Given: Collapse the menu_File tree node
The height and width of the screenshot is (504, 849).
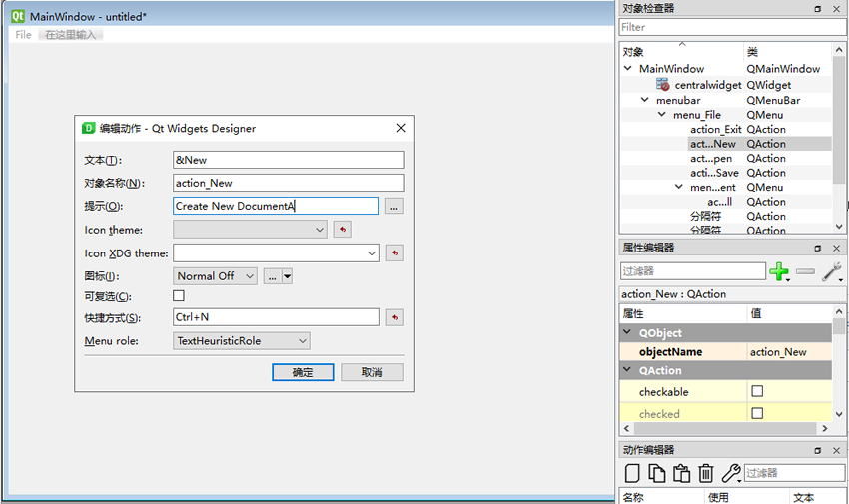Looking at the screenshot, I should pyautogui.click(x=661, y=114).
